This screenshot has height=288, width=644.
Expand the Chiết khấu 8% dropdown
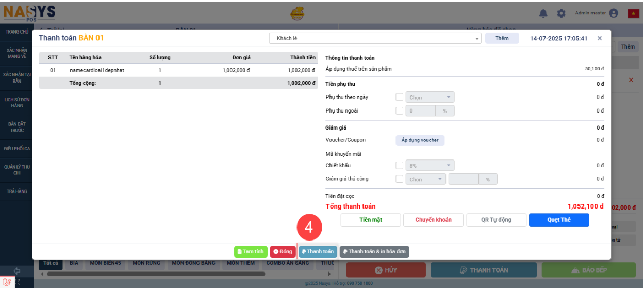coord(430,166)
